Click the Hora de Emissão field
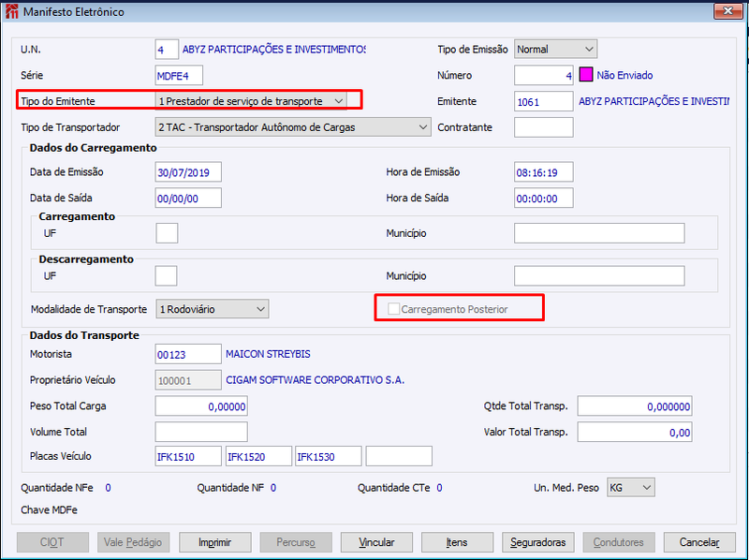749x560 pixels. tap(544, 172)
